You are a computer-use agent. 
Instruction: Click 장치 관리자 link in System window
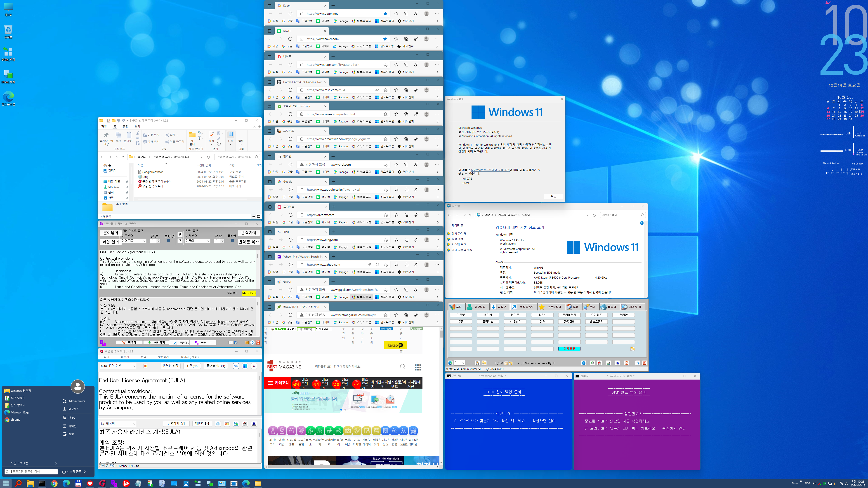pyautogui.click(x=459, y=234)
